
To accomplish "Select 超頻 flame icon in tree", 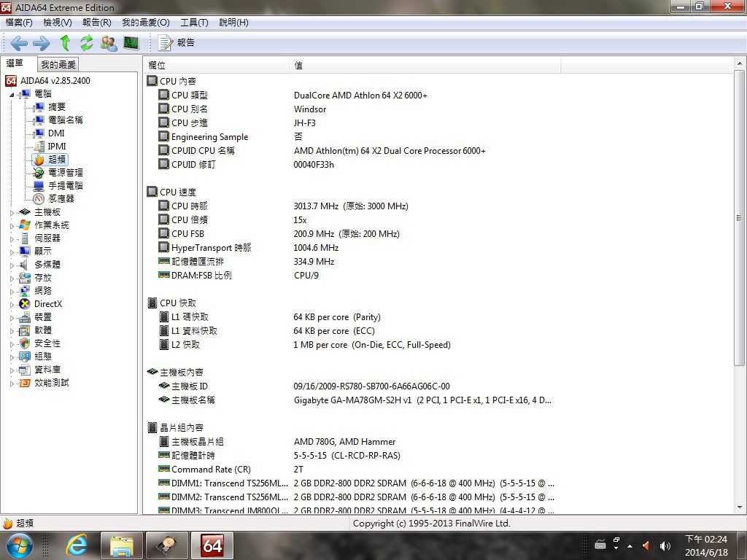I will click(39, 160).
